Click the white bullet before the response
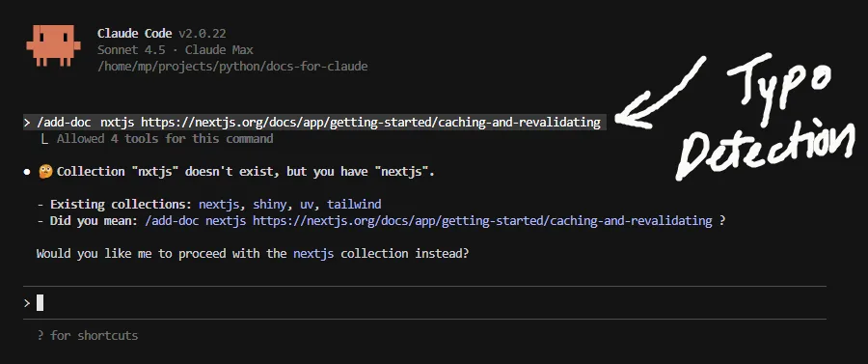 coord(27,172)
